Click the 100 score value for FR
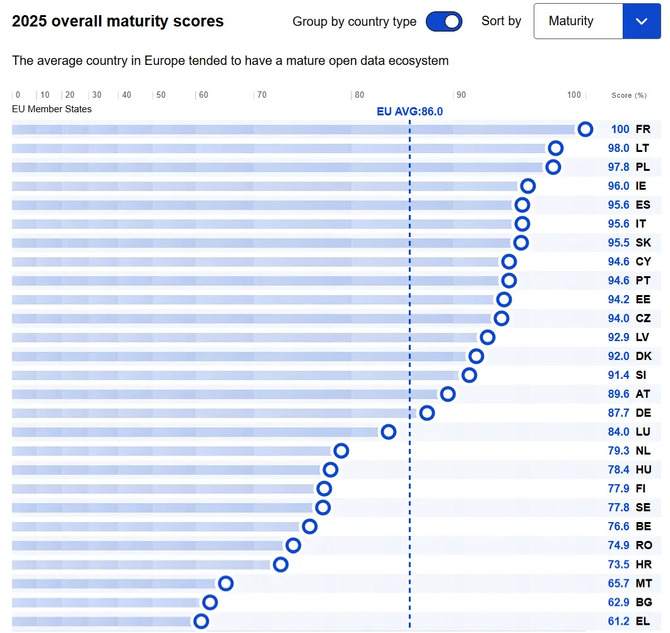This screenshot has width=670, height=633. pyautogui.click(x=620, y=129)
